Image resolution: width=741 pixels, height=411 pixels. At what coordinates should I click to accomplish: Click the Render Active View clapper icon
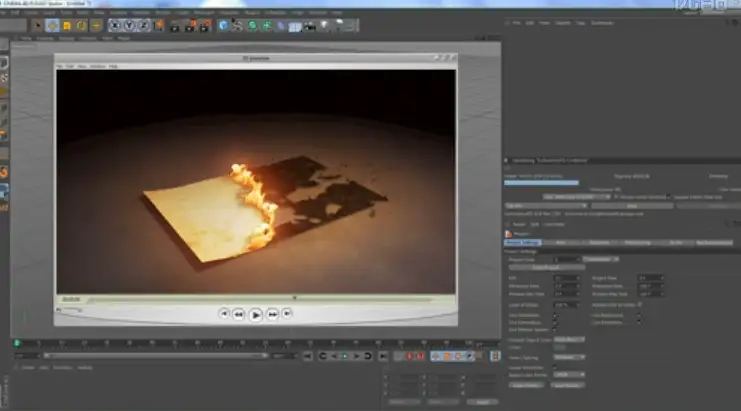(175, 26)
